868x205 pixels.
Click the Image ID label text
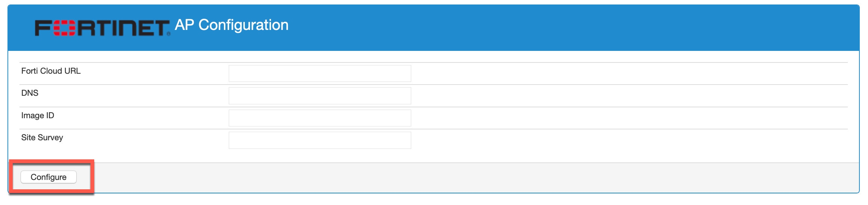coord(38,116)
